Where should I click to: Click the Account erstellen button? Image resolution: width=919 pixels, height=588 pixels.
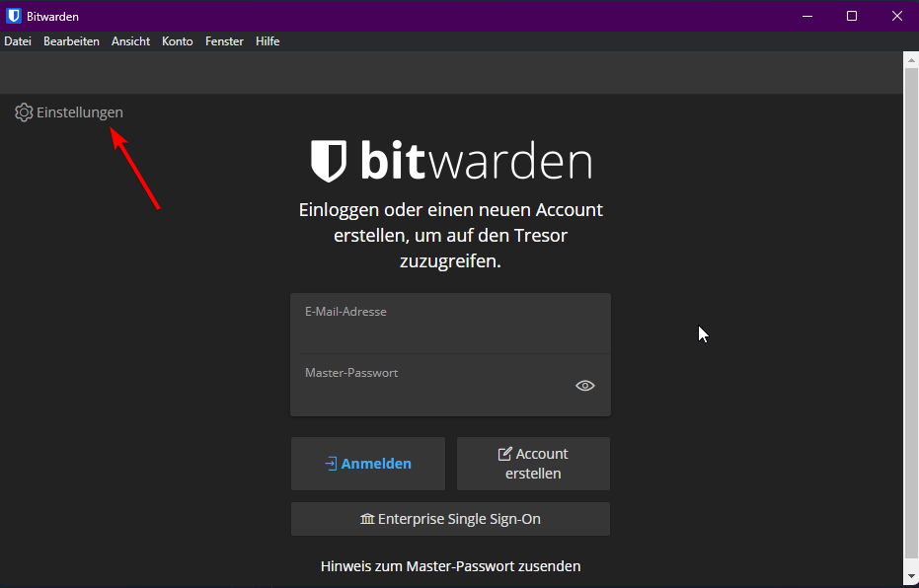point(533,464)
